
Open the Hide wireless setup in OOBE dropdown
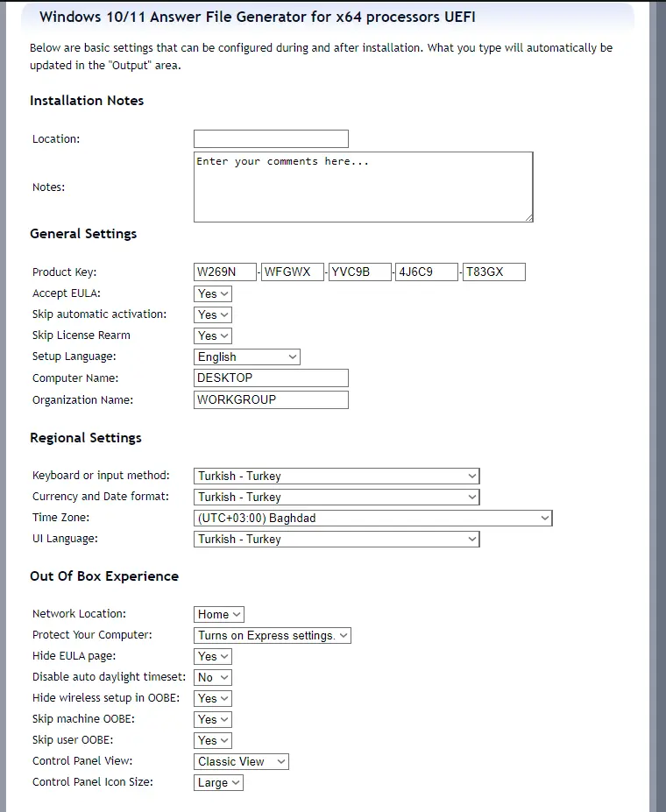coord(213,699)
